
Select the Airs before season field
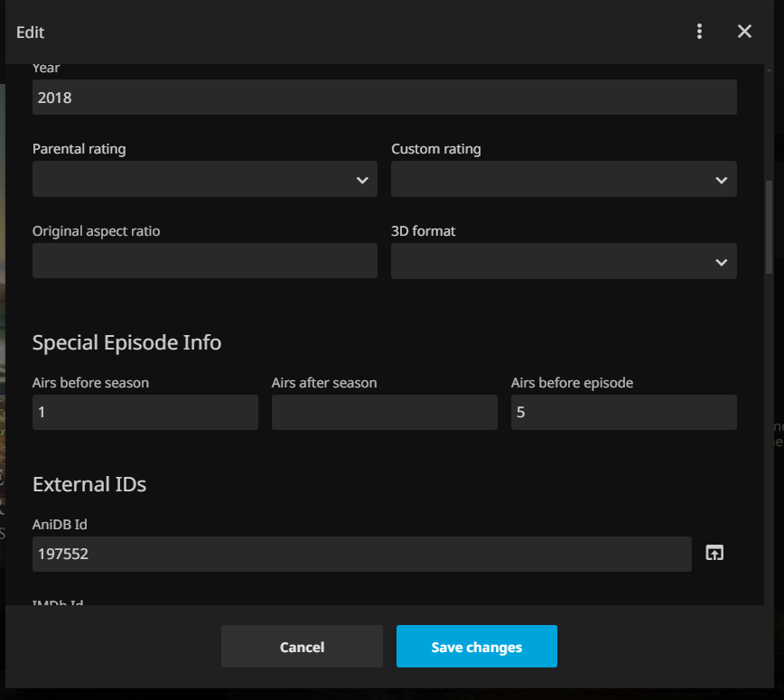coord(145,413)
